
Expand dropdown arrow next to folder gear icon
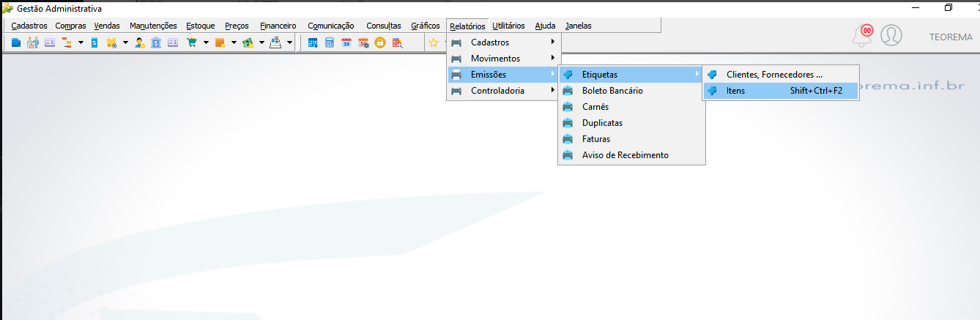(x=125, y=43)
